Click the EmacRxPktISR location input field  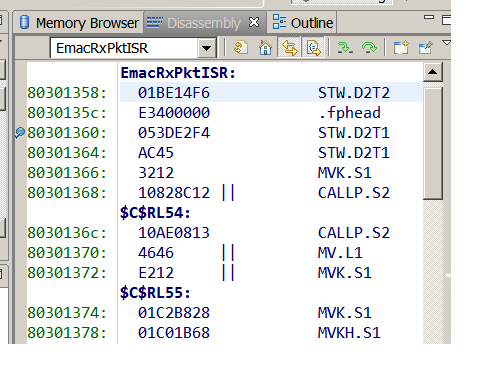tap(123, 48)
